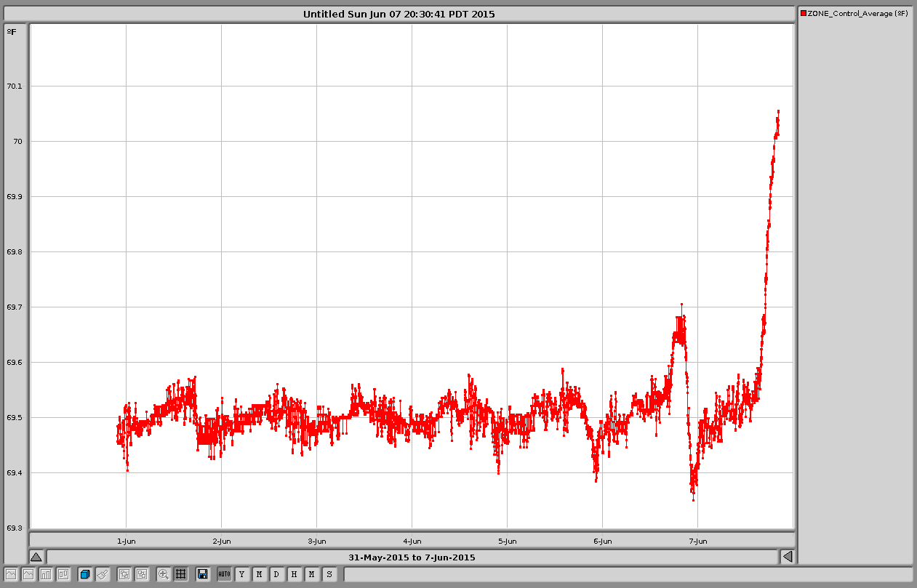Click the 7-Jun x-axis date label
The height and width of the screenshot is (588, 917).
(698, 541)
